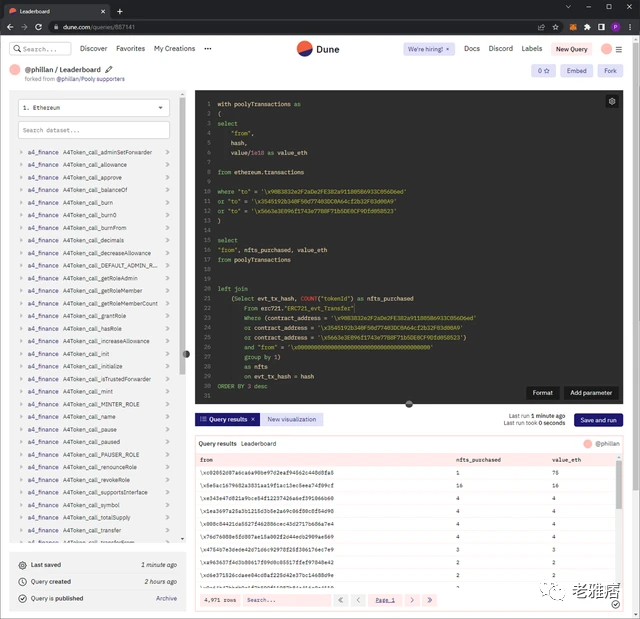This screenshot has height=619, width=640.
Task: Expand A4Token_call_balanceOf table
Action: pyautogui.click(x=21, y=190)
